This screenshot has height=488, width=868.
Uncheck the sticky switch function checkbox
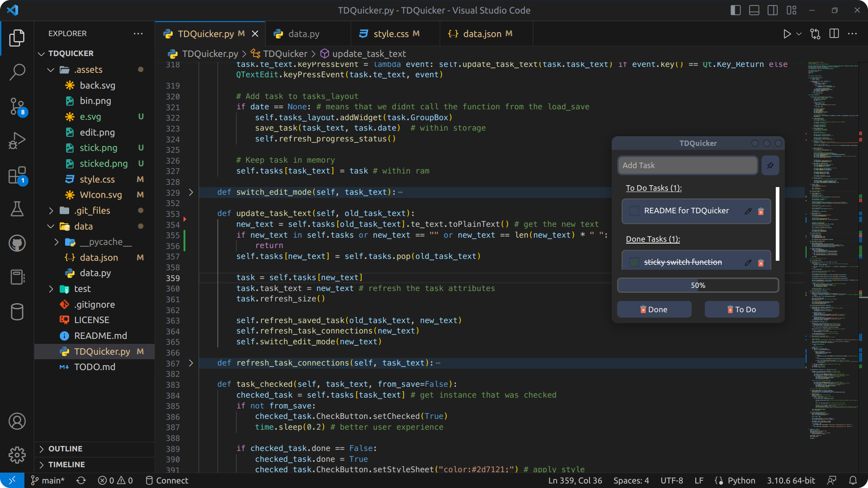click(x=634, y=262)
